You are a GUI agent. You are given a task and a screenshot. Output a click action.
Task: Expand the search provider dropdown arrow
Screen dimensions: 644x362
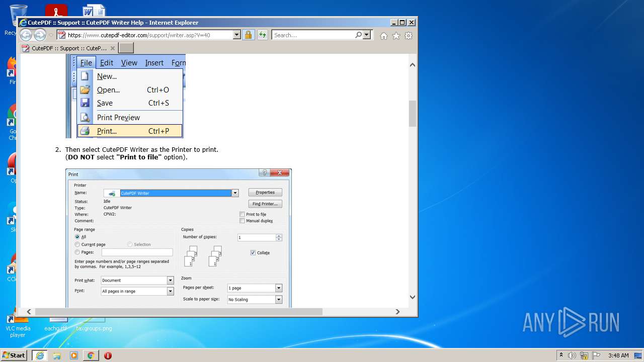coord(367,35)
